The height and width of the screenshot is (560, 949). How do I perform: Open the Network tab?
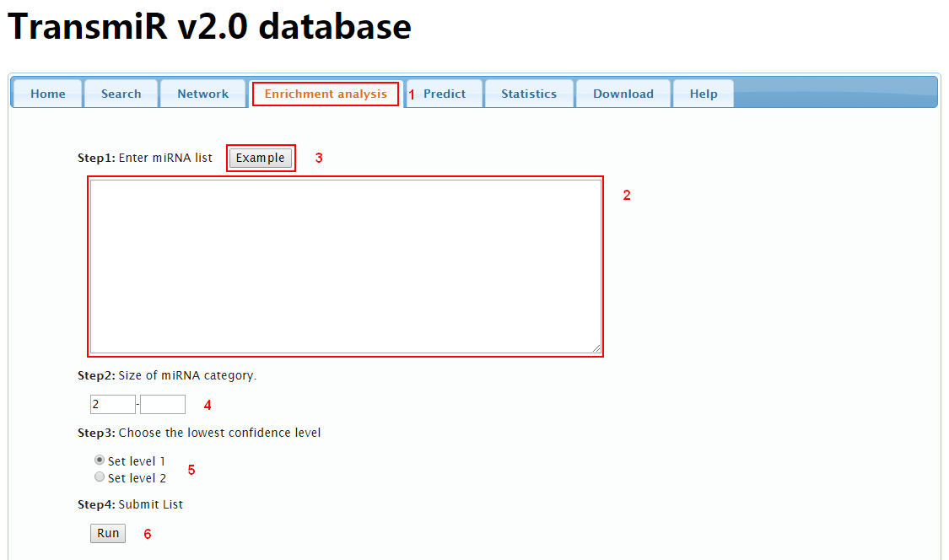click(x=202, y=94)
